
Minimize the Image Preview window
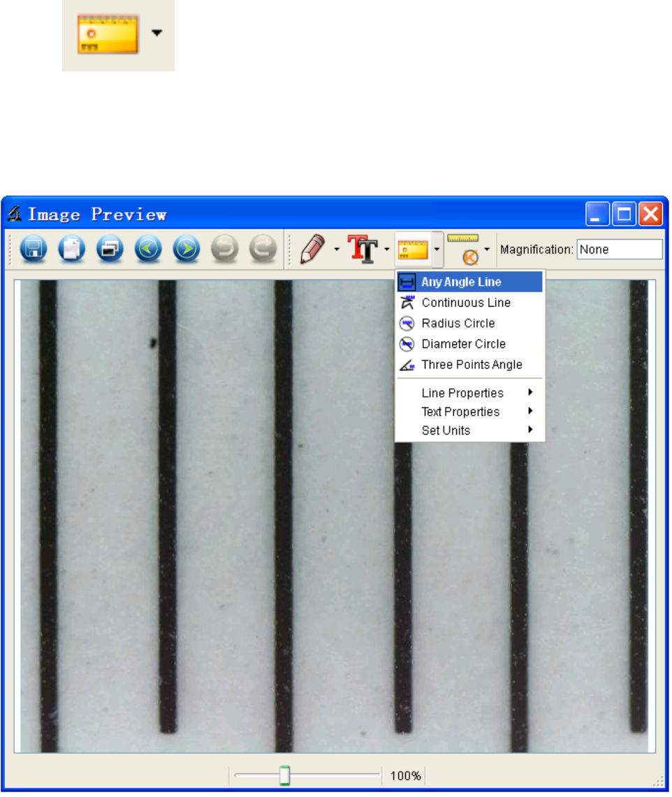click(x=597, y=214)
